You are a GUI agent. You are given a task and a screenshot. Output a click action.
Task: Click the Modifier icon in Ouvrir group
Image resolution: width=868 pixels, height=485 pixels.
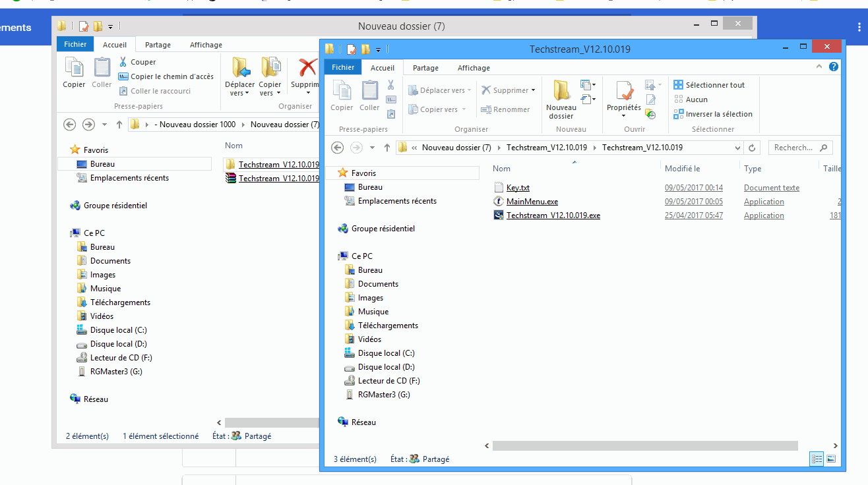(x=650, y=100)
